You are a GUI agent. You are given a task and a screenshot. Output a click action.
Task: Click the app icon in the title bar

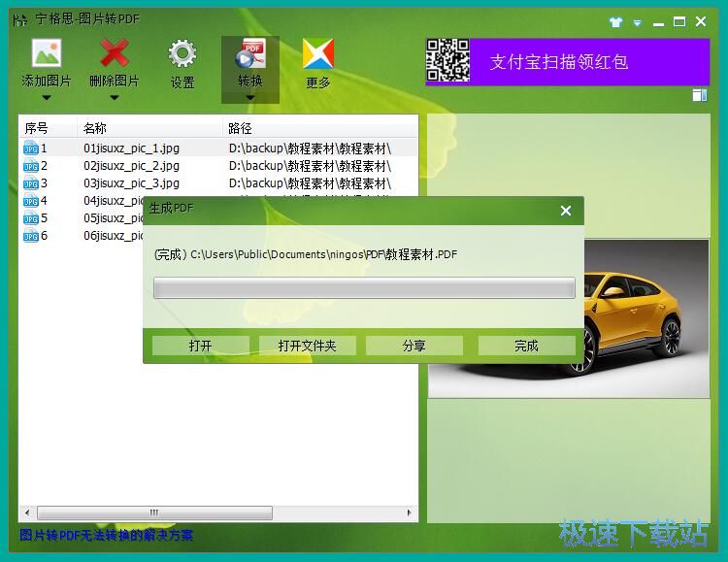click(x=19, y=20)
